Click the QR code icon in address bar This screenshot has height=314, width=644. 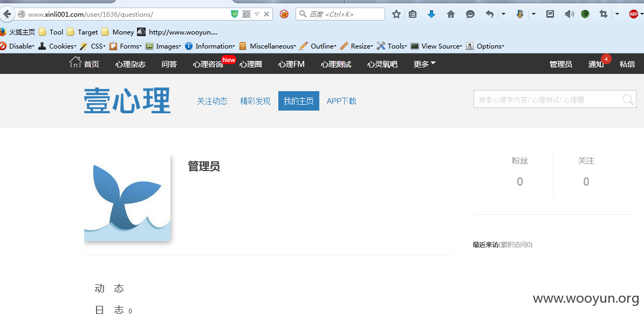[x=246, y=15]
